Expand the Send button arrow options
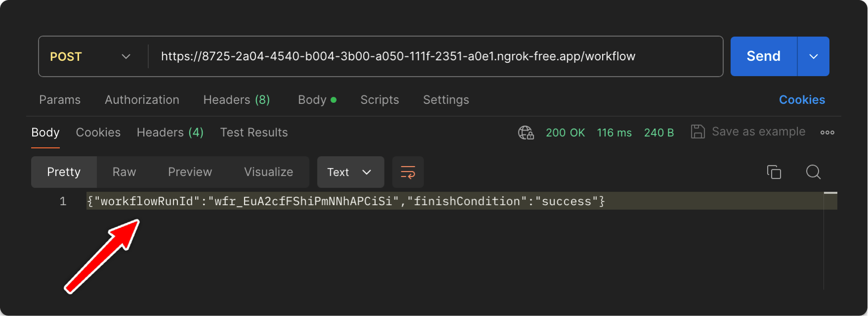This screenshot has height=316, width=868. pyautogui.click(x=814, y=56)
